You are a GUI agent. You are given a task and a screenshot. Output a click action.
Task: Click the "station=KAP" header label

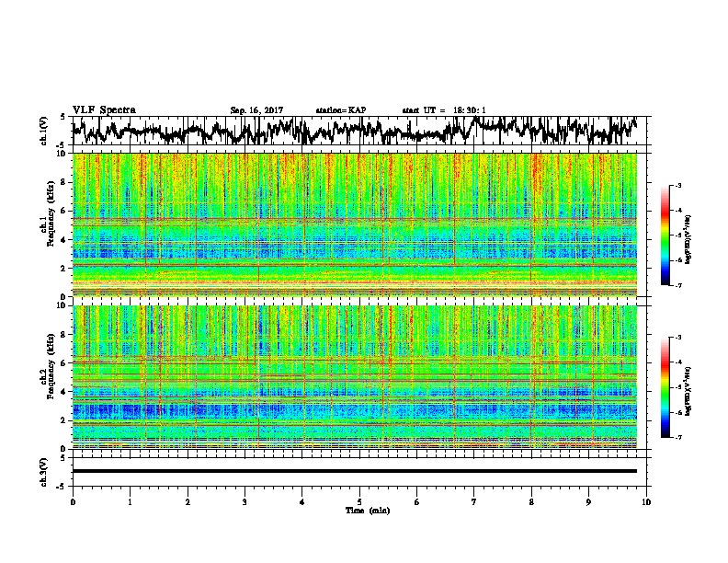pyautogui.click(x=341, y=110)
